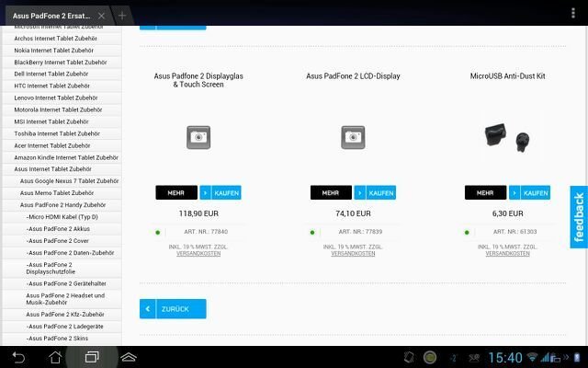Tap the Wi-Fi signal icon

(x=532, y=357)
